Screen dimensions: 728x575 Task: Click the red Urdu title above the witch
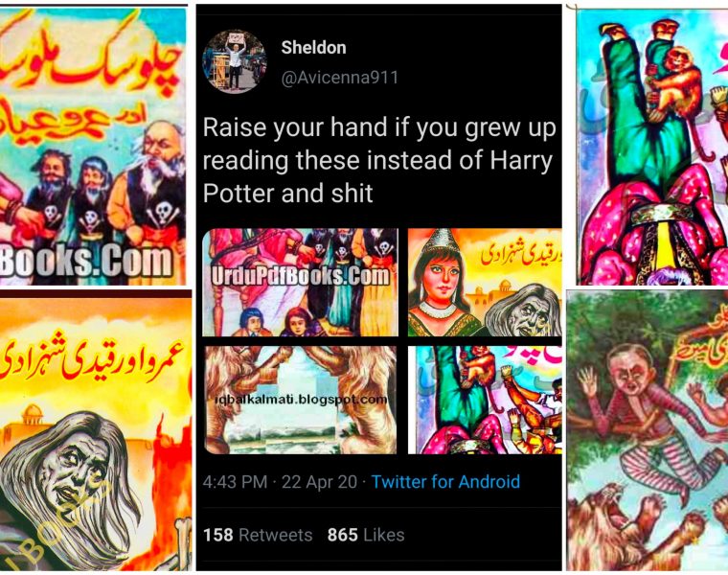93,362
